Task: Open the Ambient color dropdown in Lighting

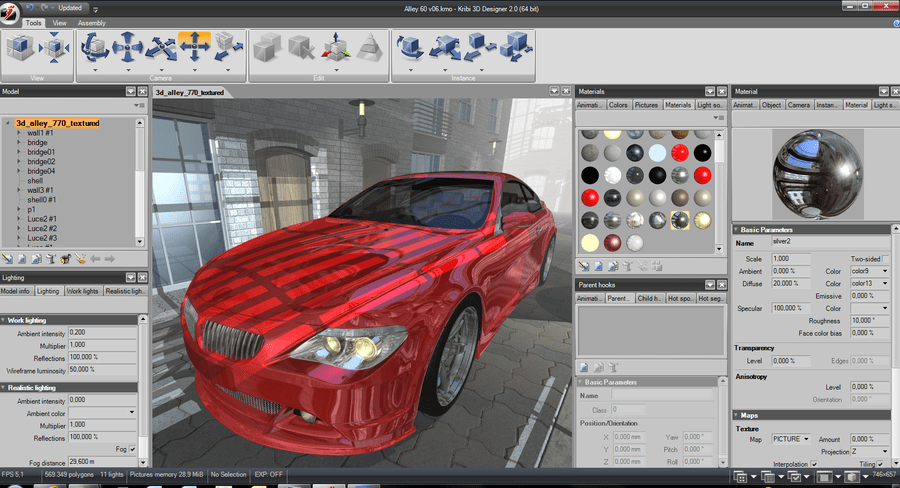Action: point(131,413)
